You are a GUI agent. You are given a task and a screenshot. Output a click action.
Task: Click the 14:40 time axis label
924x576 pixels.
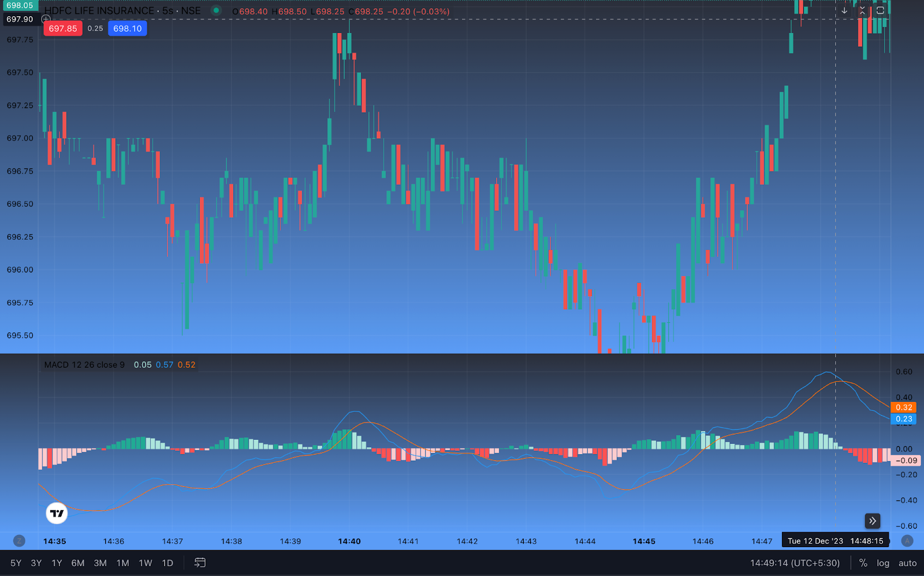pos(349,541)
